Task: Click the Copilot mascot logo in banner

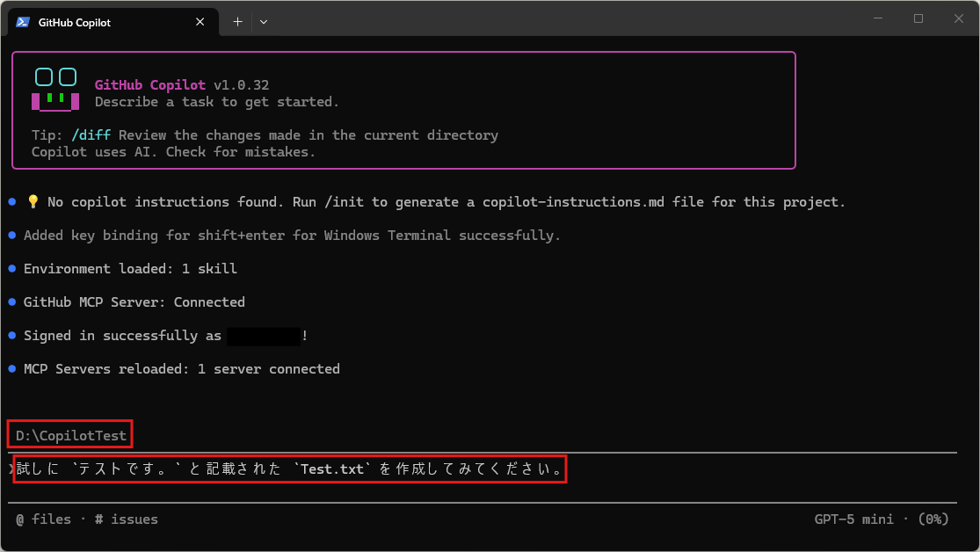Action: pyautogui.click(x=55, y=90)
